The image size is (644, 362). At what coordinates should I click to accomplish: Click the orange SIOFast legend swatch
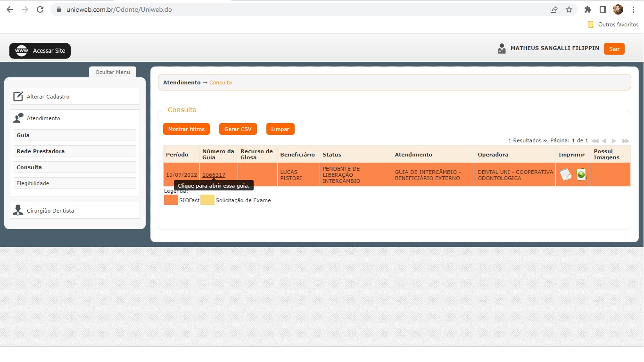pyautogui.click(x=171, y=200)
